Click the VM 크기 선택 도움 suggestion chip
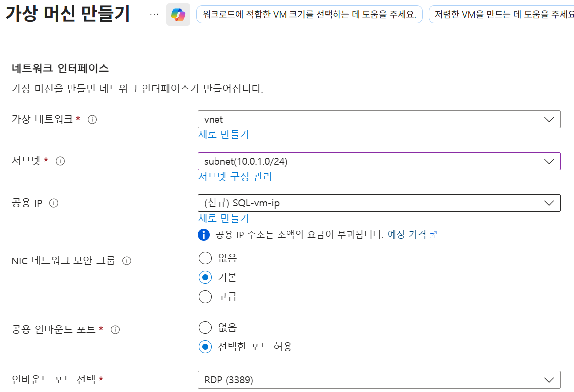The image size is (574, 392). [x=309, y=15]
